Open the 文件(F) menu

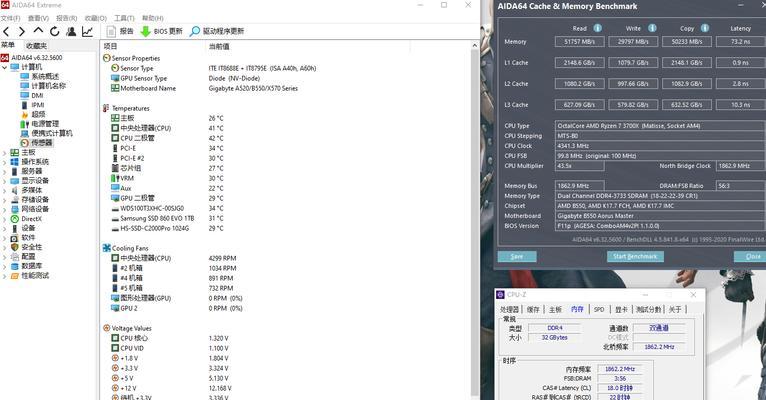[x=10, y=18]
